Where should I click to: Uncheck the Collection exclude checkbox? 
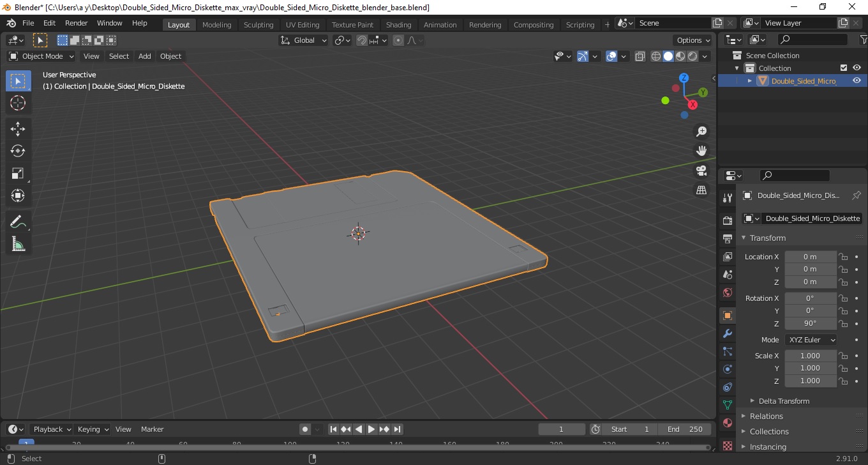pos(844,68)
